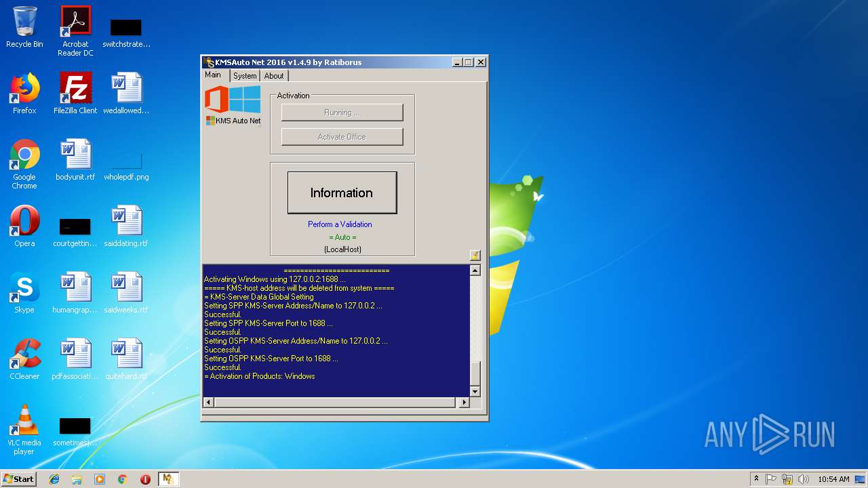The width and height of the screenshot is (868, 488).
Task: Open Chrome from the taskbar
Action: 123,479
